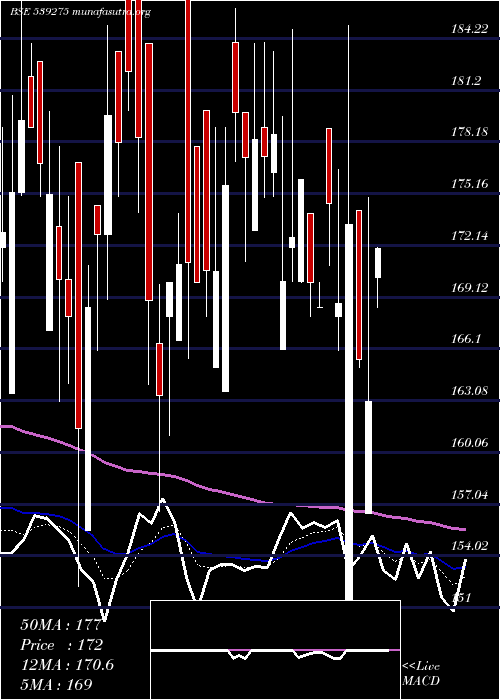Click the 169.12 price axis label

click(469, 288)
